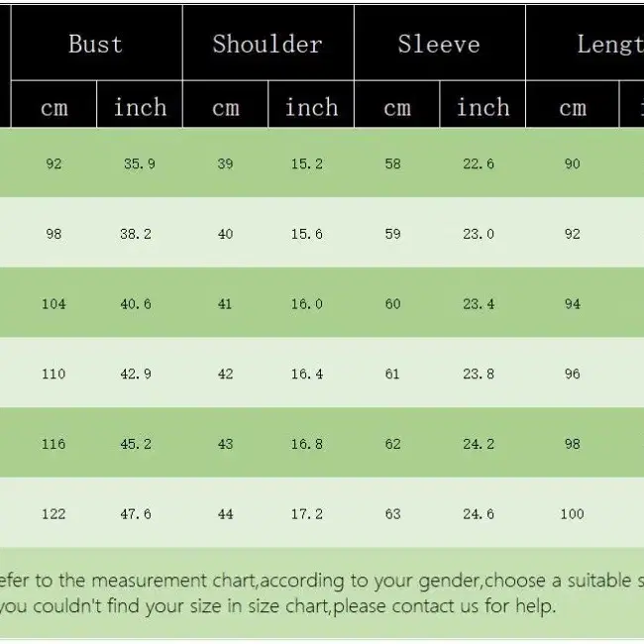The image size is (644, 644).
Task: Select the length value 94 cell
Action: 572,304
